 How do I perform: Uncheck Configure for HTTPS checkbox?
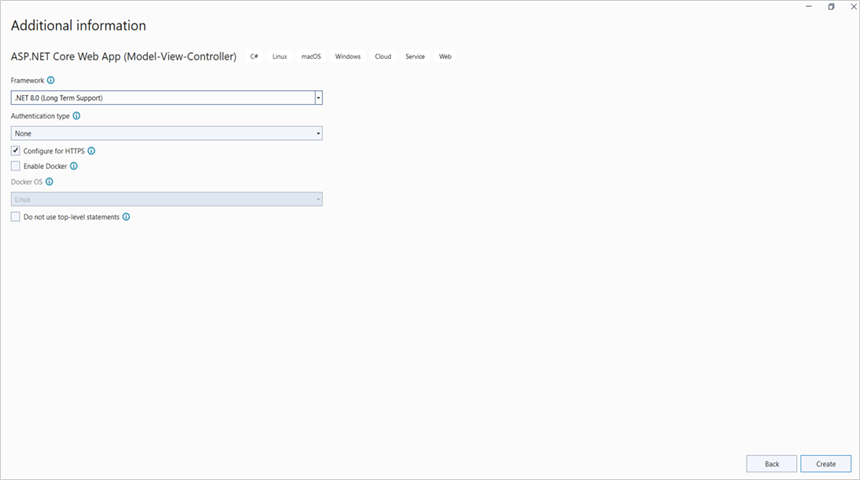(x=15, y=151)
